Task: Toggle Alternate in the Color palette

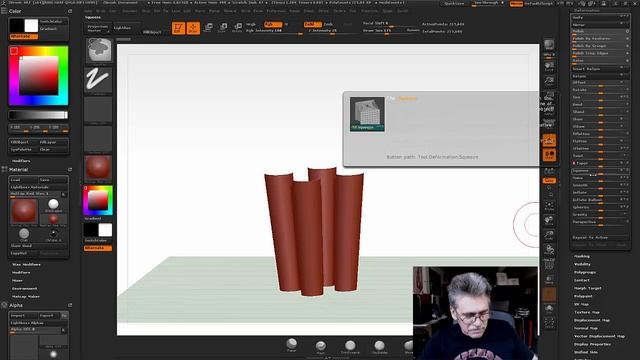Action: tap(24, 36)
